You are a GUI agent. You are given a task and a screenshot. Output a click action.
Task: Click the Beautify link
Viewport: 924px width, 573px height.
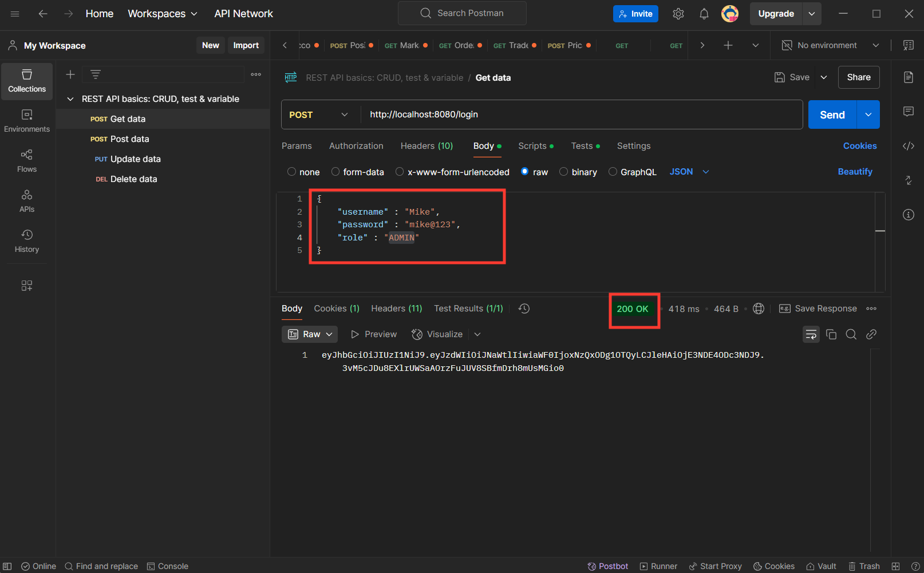855,172
